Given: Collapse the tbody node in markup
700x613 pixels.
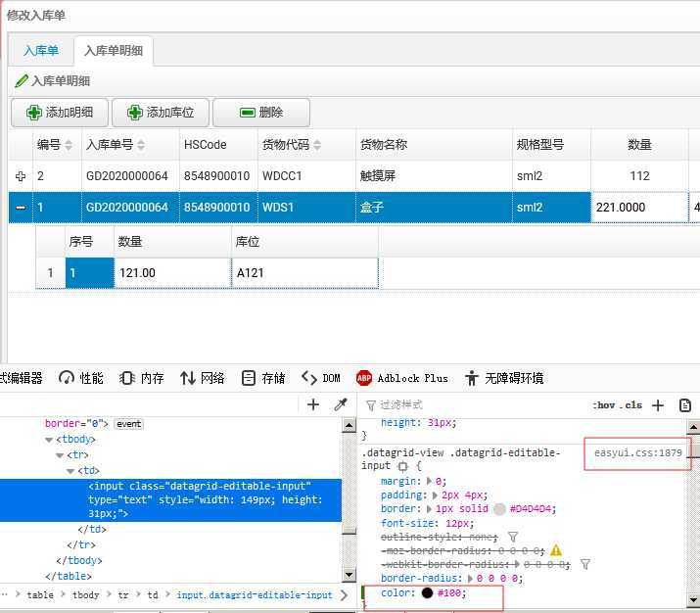Looking at the screenshot, I should tap(49, 440).
